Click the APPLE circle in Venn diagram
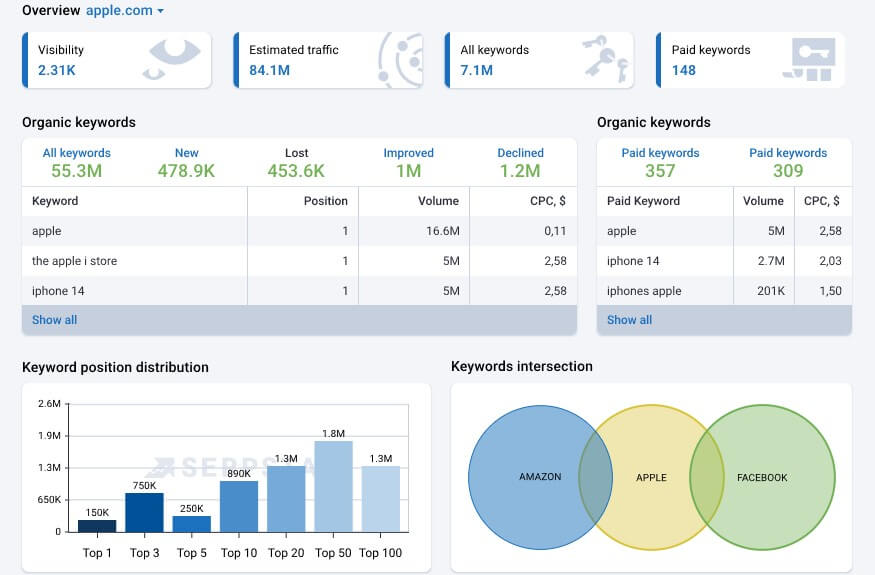This screenshot has height=575, width=875. coord(651,477)
